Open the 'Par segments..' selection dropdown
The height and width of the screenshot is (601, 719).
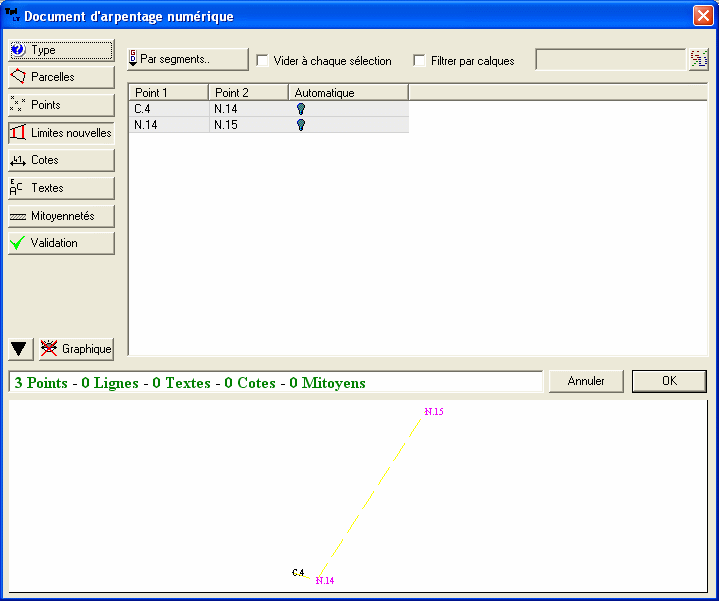pos(187,60)
